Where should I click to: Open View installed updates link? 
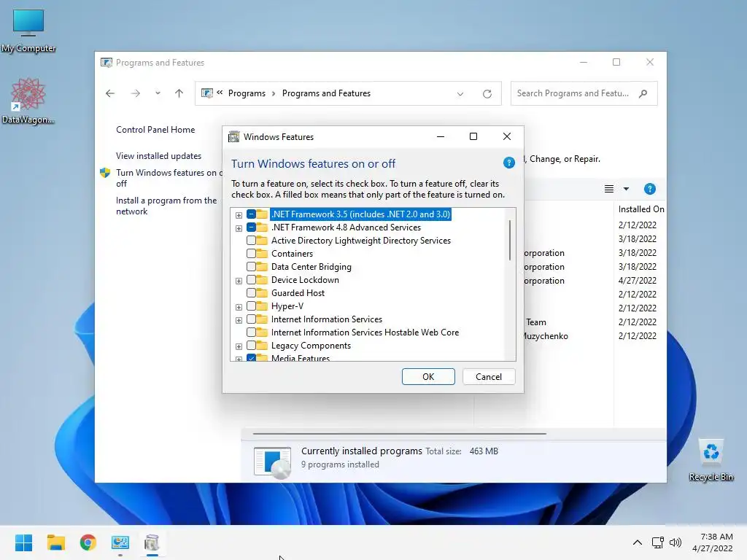click(x=158, y=156)
